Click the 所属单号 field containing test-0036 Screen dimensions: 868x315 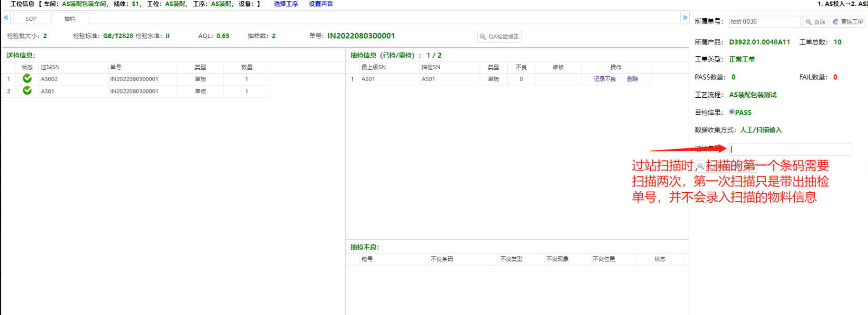[x=764, y=22]
